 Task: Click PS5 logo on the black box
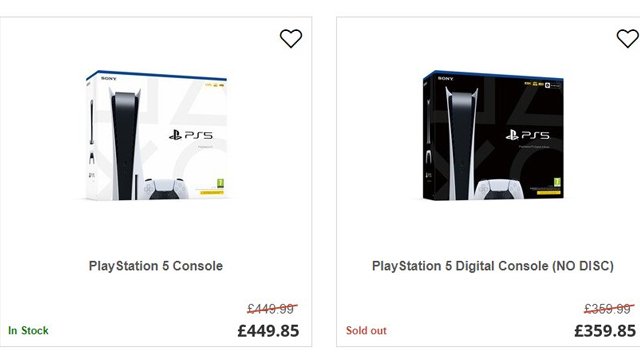(x=527, y=135)
